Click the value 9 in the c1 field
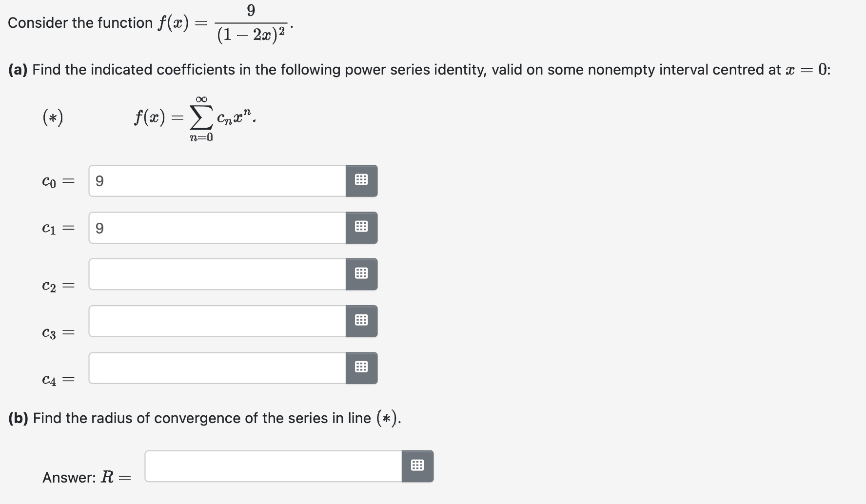 100,227
